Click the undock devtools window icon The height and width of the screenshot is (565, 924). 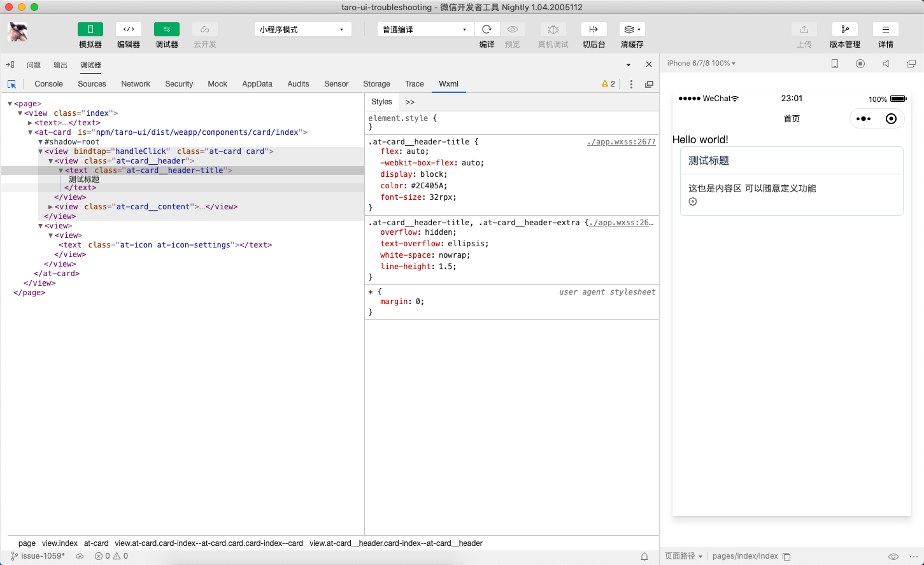pos(649,84)
